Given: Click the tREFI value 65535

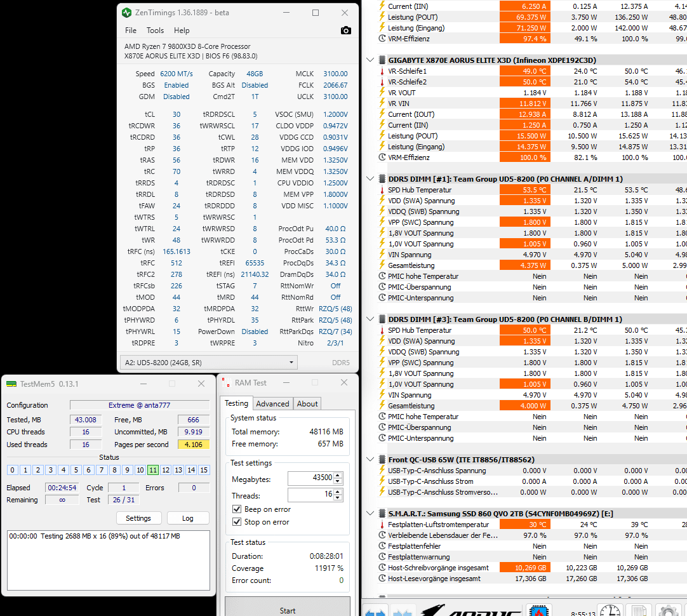Looking at the screenshot, I should click(x=255, y=263).
